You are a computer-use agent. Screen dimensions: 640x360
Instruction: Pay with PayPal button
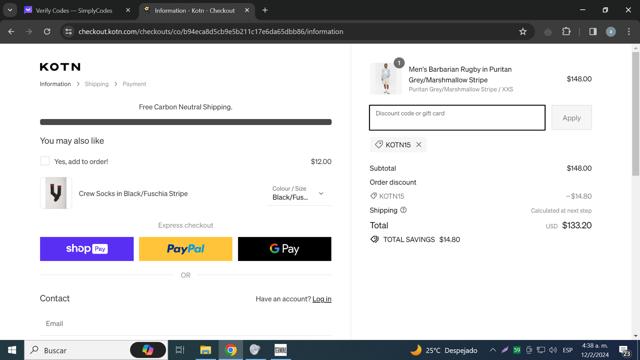(186, 249)
